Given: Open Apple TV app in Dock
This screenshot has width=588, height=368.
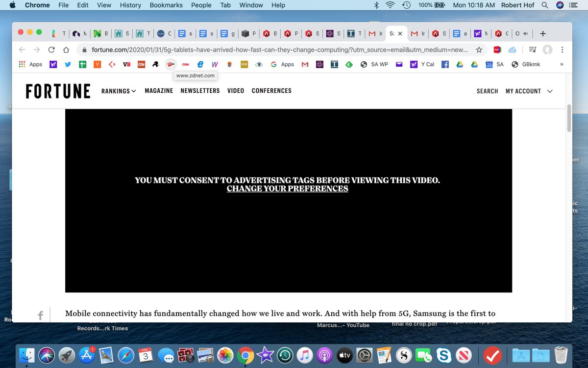Looking at the screenshot, I should (x=344, y=355).
